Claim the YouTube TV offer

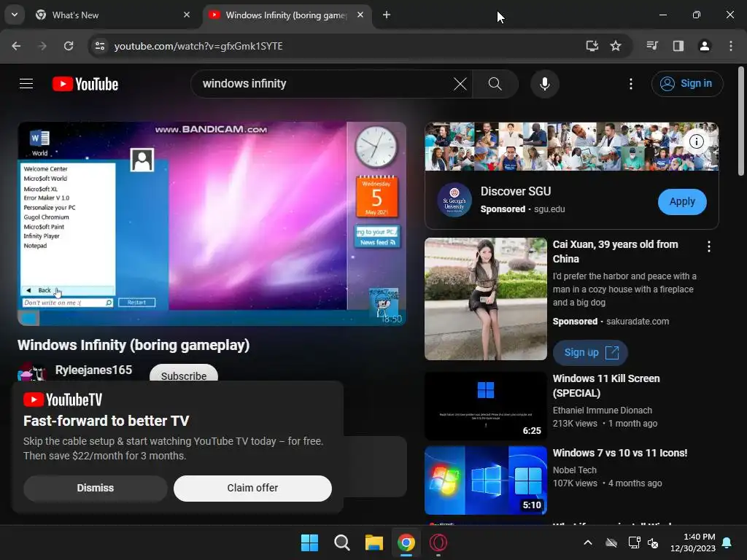(x=252, y=488)
